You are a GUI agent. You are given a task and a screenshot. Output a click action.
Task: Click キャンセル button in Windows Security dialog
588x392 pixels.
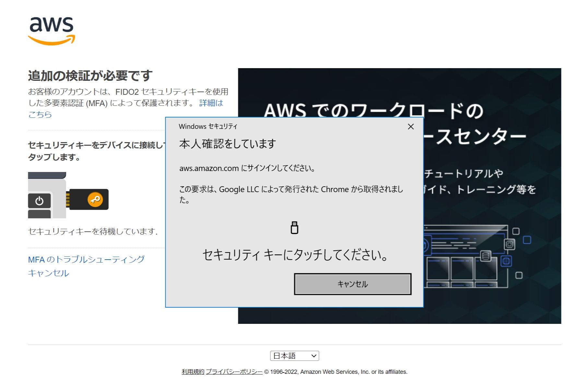coord(353,284)
